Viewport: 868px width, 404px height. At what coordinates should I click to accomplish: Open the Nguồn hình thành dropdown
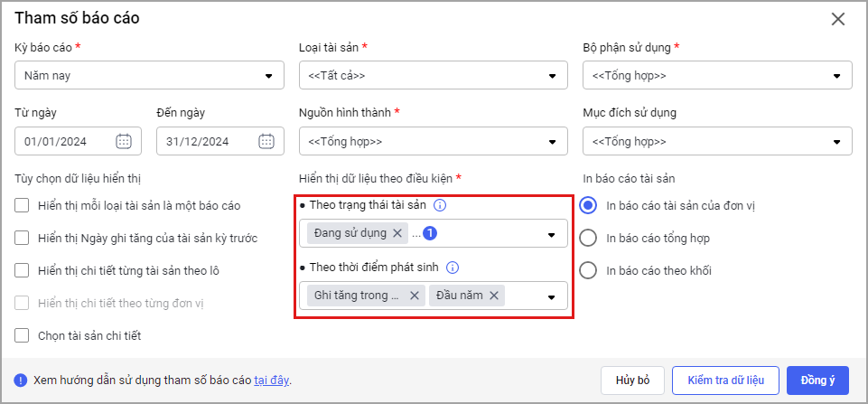[552, 142]
